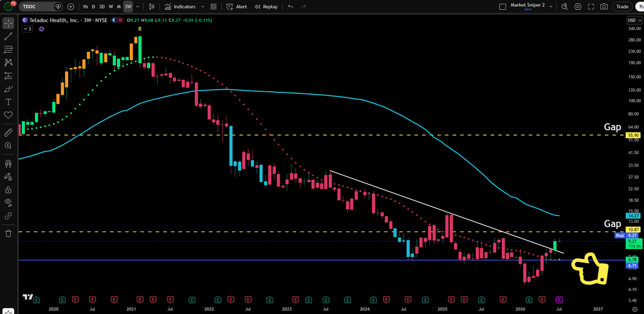Select the brush drawing tool

8,88
